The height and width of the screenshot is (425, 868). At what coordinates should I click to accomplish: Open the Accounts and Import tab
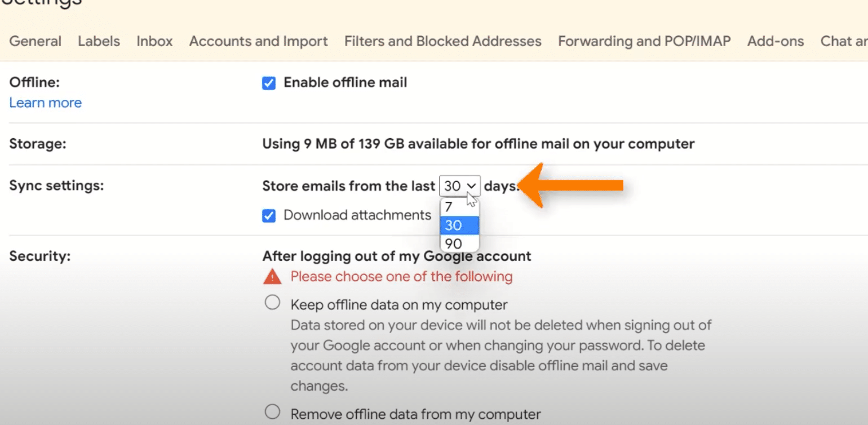point(258,41)
